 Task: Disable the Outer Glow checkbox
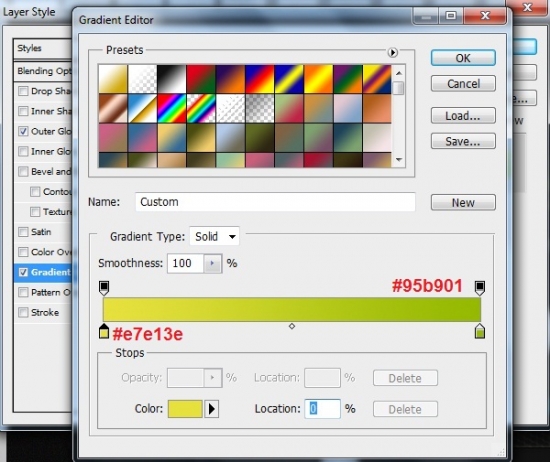[23, 131]
